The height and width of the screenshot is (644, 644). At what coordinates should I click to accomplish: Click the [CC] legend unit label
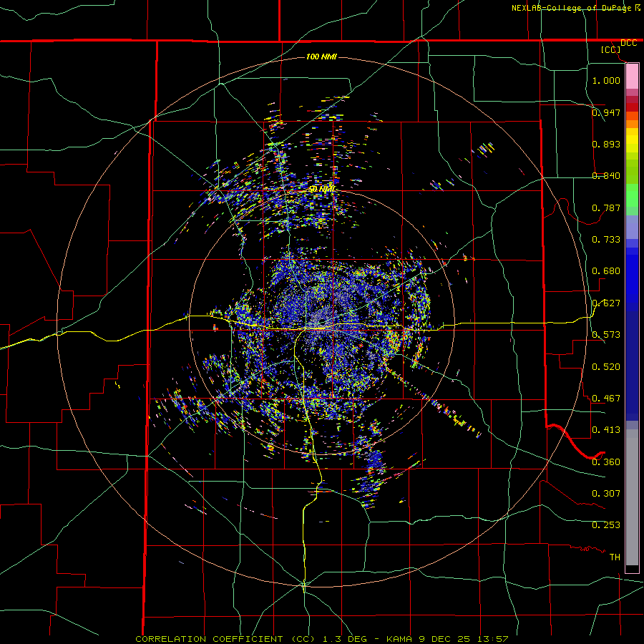(x=611, y=49)
